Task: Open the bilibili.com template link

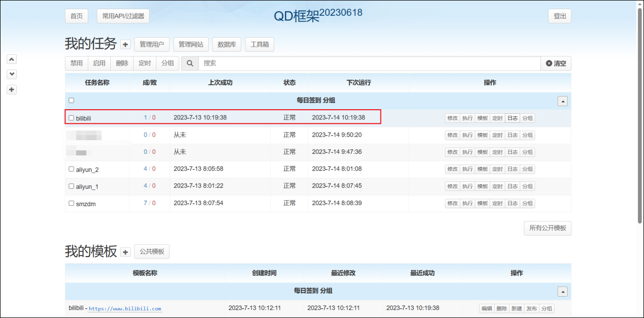Action: click(125, 309)
